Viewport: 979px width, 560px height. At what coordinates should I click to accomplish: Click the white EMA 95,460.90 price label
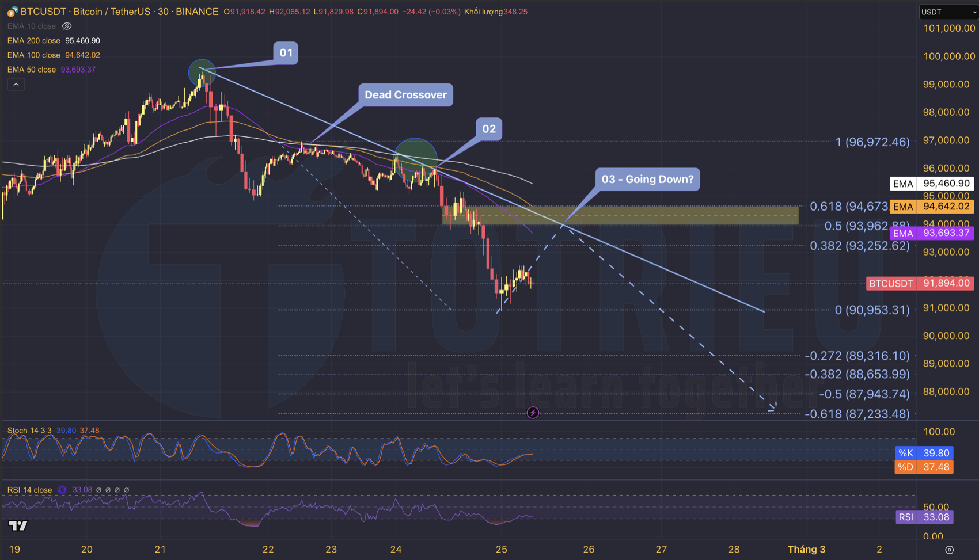(932, 184)
